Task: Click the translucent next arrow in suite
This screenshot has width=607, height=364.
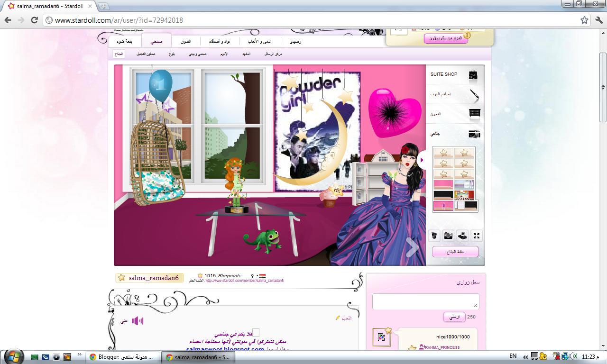Action: (x=412, y=246)
